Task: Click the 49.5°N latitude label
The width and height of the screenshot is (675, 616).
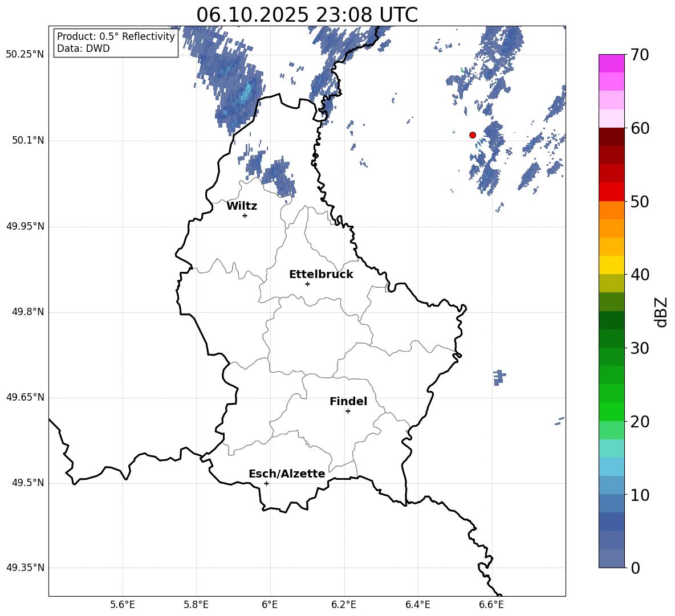Action: click(28, 483)
